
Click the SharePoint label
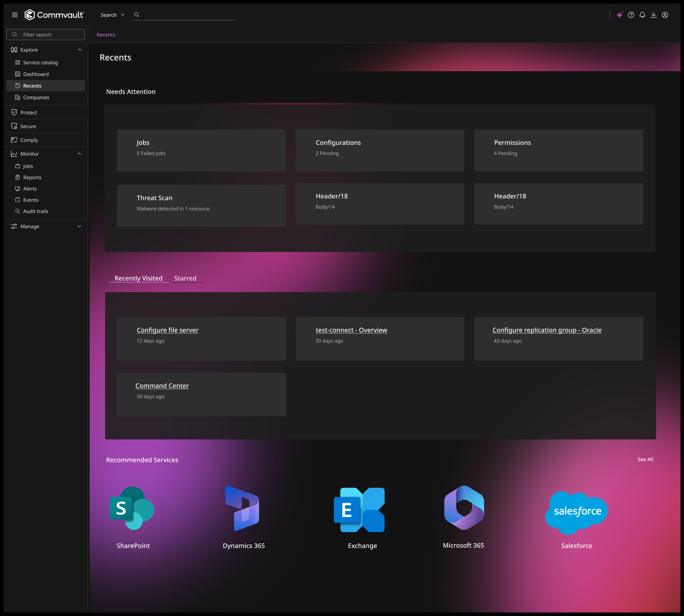tap(133, 546)
